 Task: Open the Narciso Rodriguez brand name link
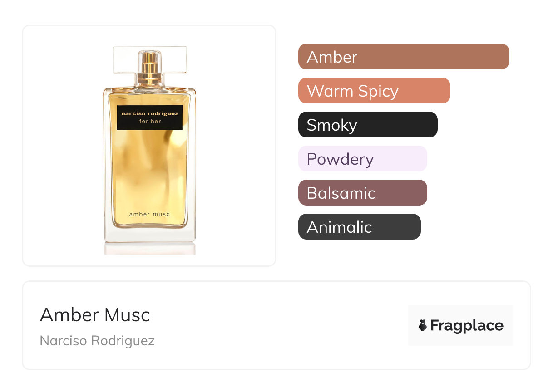click(x=97, y=341)
